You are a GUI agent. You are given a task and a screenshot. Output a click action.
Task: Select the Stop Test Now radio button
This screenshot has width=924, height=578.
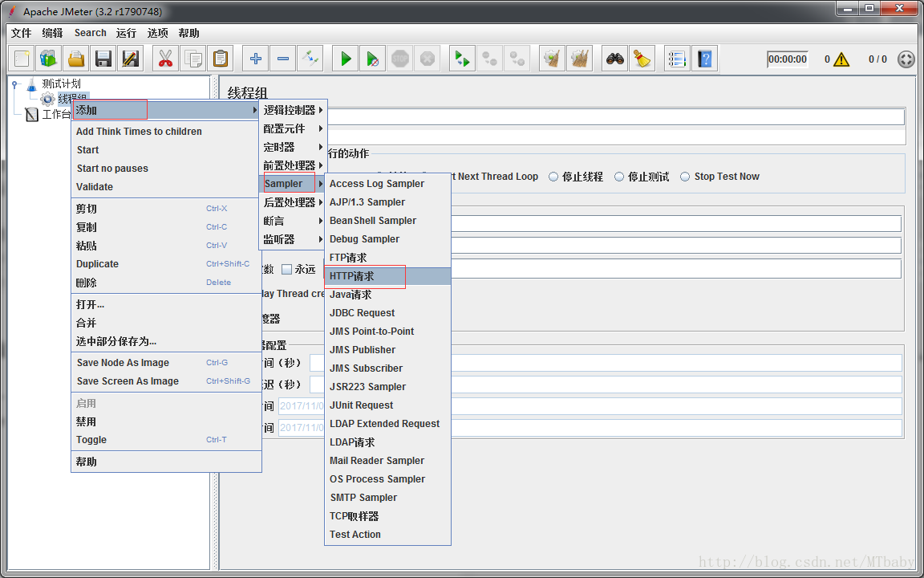(685, 177)
